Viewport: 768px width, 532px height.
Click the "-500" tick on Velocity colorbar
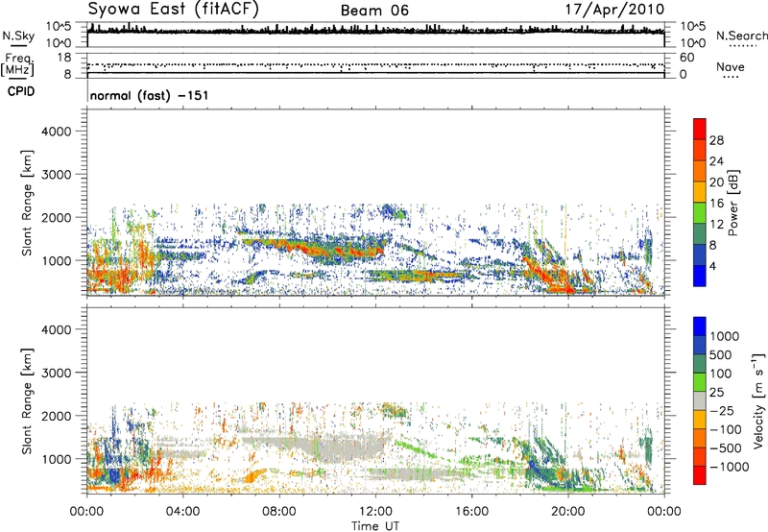[x=725, y=447]
